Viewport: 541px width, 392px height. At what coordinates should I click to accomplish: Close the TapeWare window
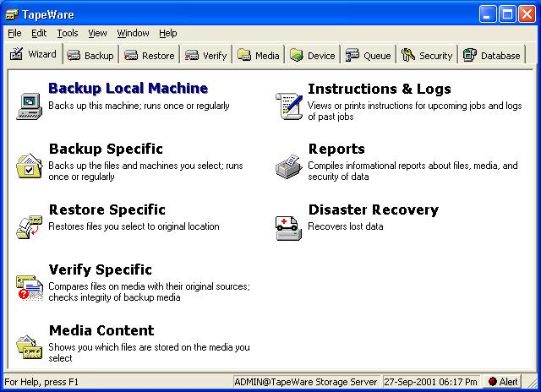pos(527,14)
